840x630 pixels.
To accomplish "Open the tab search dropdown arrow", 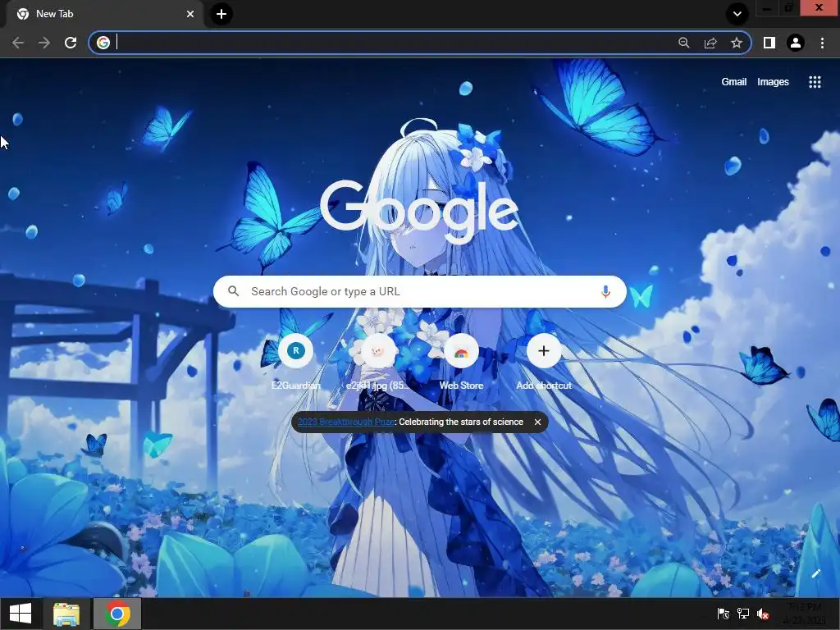I will (x=737, y=14).
